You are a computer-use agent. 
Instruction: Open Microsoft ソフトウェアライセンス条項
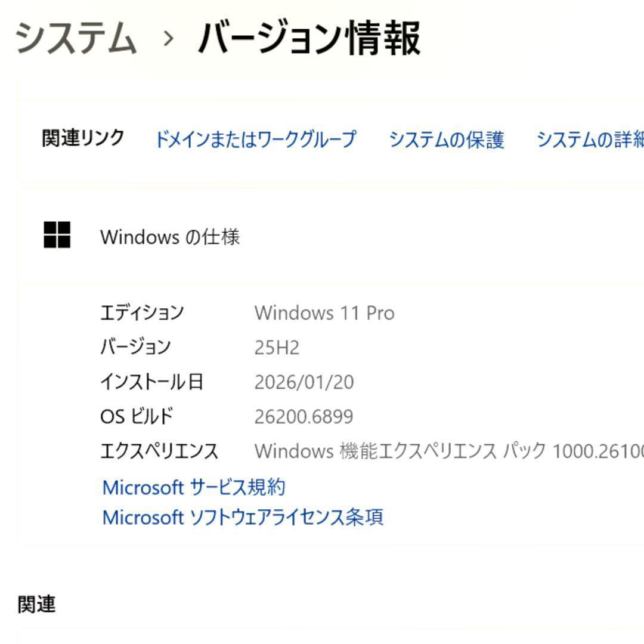243,518
